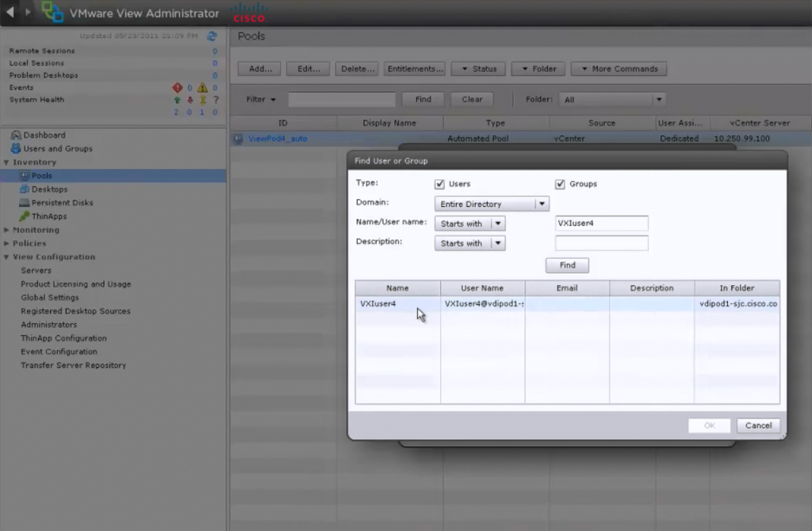812x531 pixels.
Task: Click the Users and Groups icon
Action: tap(17, 148)
